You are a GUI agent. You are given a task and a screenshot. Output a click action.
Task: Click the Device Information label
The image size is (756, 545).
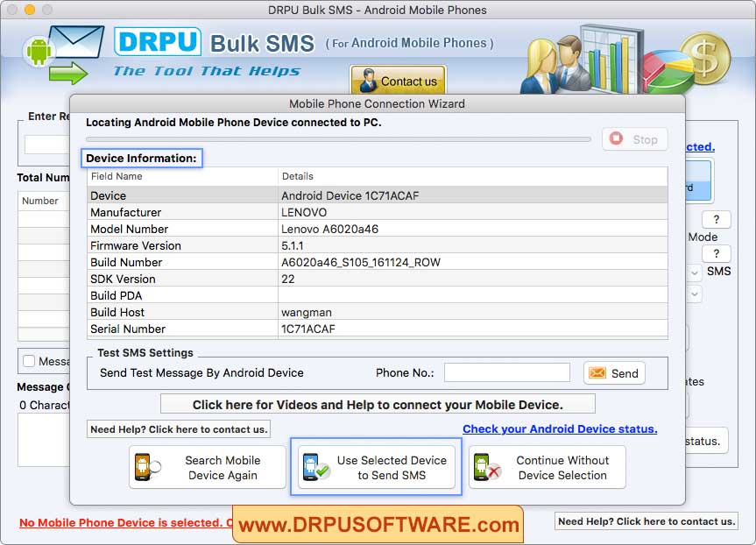(141, 159)
